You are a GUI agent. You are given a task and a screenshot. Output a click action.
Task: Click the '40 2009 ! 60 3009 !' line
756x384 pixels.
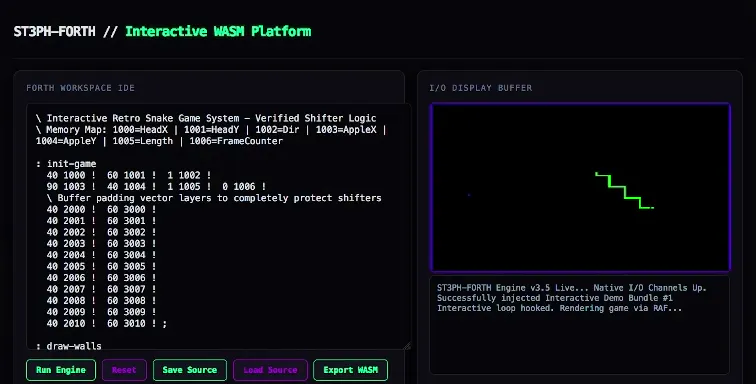[101, 312]
